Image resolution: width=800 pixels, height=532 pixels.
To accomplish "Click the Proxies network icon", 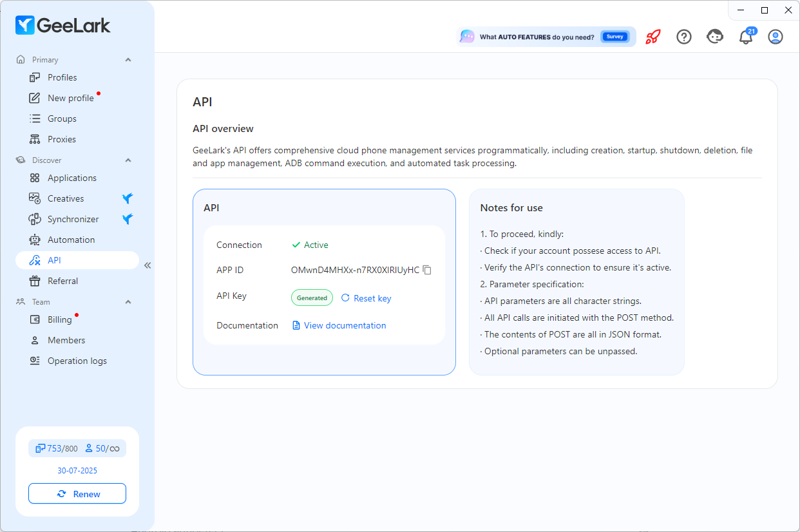I will point(35,139).
